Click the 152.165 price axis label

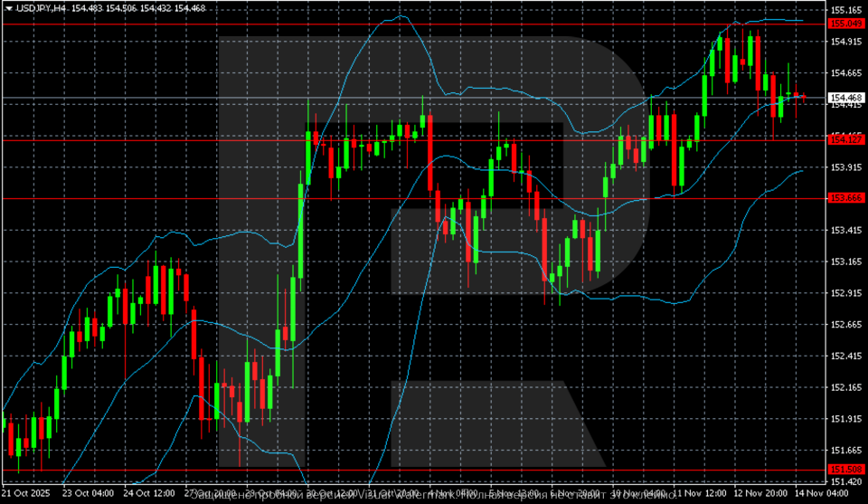(x=844, y=387)
